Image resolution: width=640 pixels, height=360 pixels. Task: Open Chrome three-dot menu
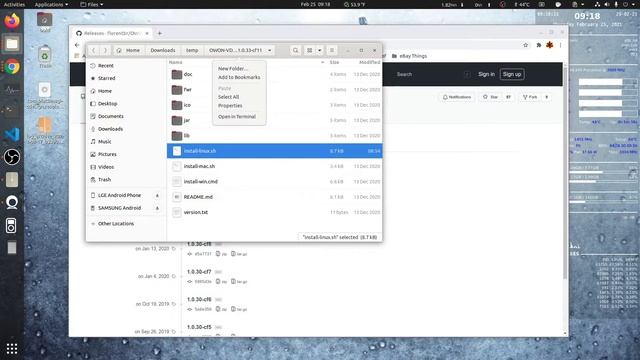[561, 45]
